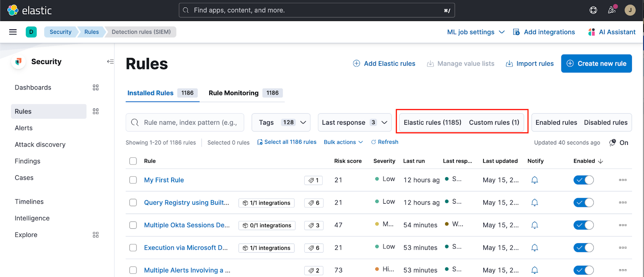Click the Security shield logo
The width and height of the screenshot is (644, 277).
pyautogui.click(x=19, y=62)
